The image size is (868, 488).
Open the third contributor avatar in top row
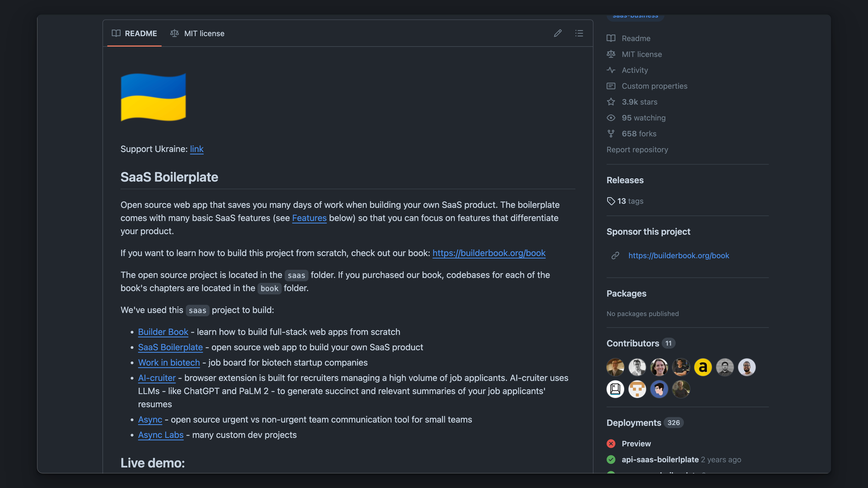(x=659, y=367)
